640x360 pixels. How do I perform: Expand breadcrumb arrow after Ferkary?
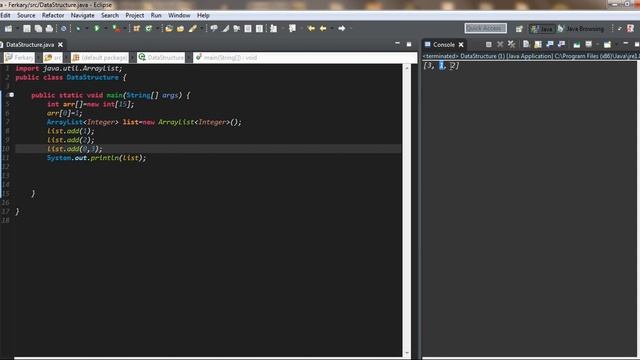pos(39,58)
